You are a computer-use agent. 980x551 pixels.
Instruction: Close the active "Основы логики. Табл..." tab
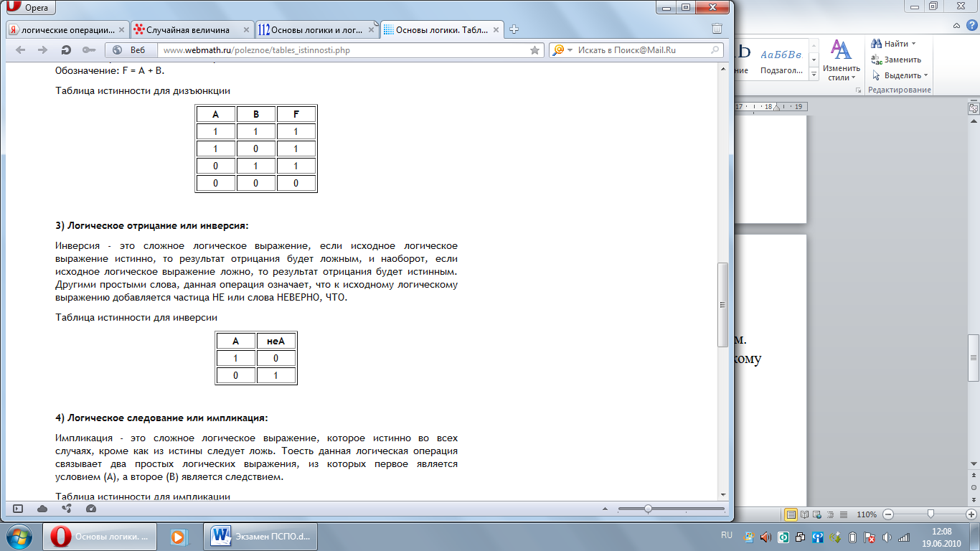click(x=494, y=30)
